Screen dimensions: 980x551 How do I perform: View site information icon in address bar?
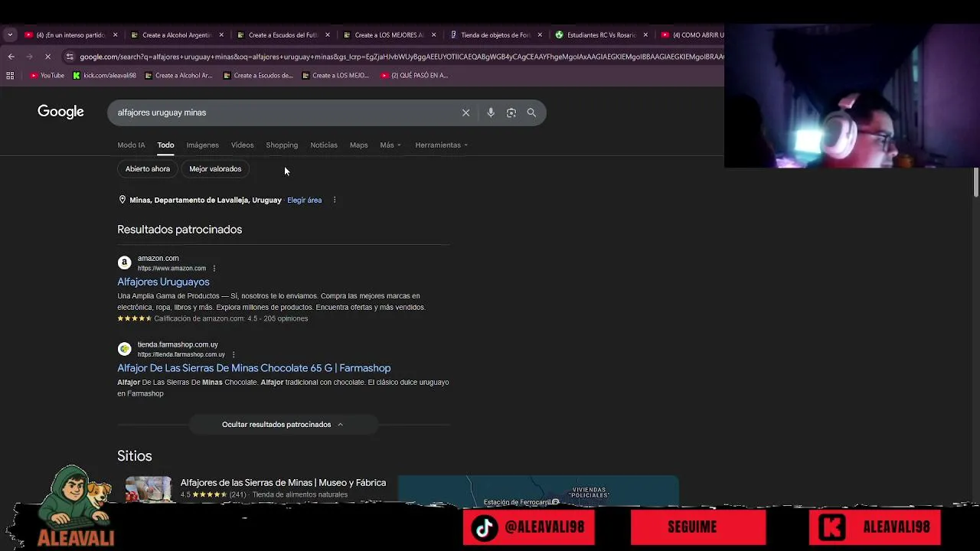[x=70, y=57]
